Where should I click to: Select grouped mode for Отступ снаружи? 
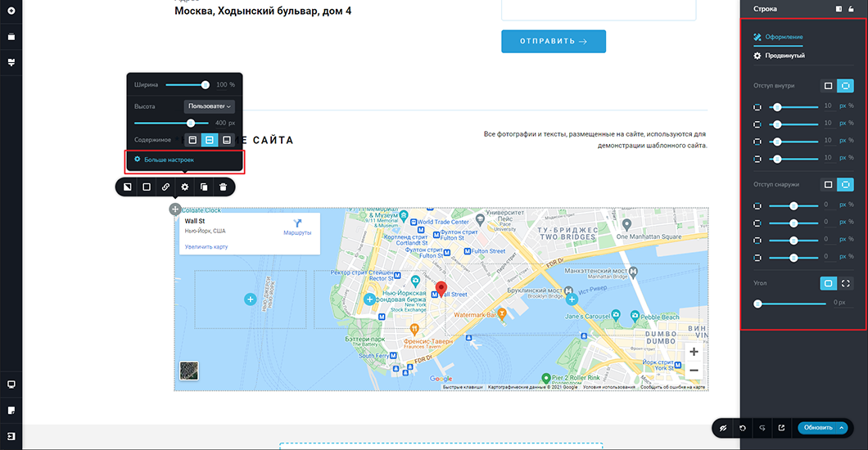(x=828, y=185)
